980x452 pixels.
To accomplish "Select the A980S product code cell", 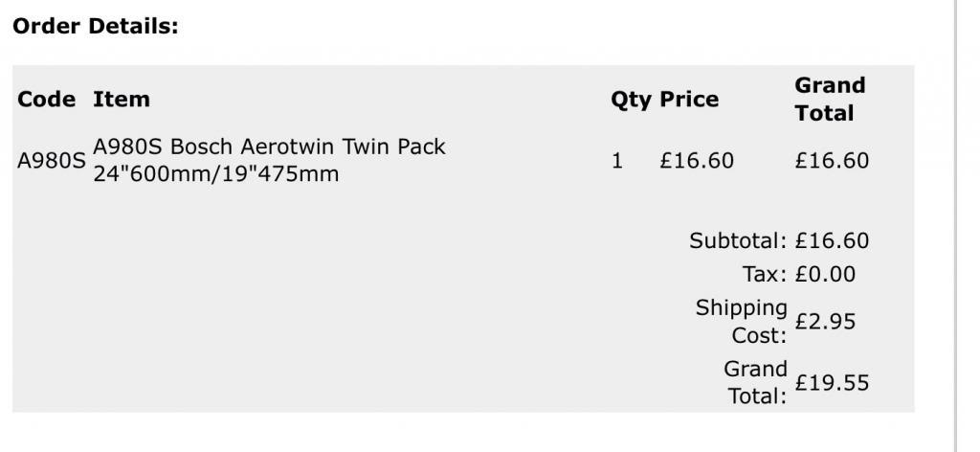I will [x=52, y=161].
